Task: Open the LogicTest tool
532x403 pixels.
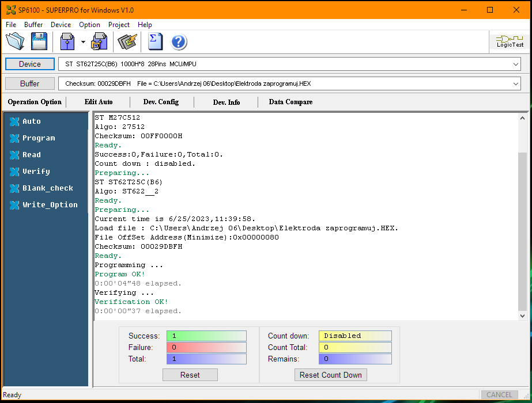Action: point(510,41)
